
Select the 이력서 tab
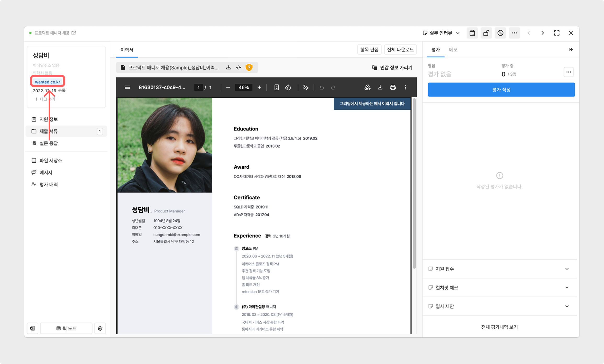(x=127, y=50)
